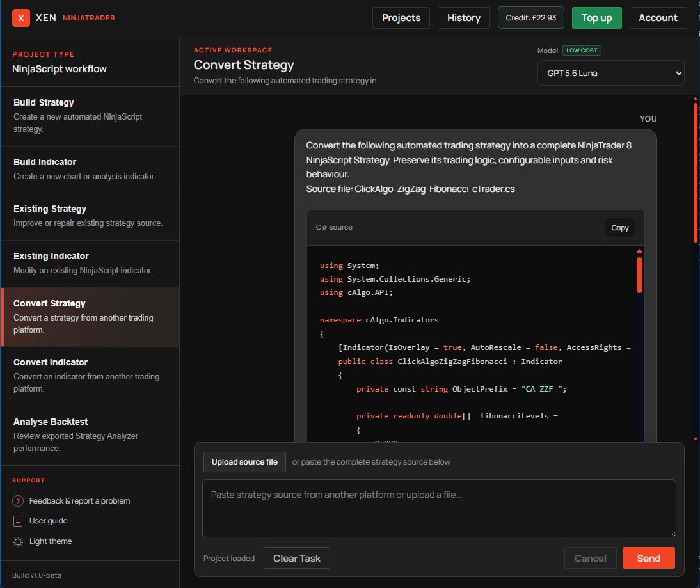
Task: Click the Build v1.0-beta label
Action: pos(36,575)
